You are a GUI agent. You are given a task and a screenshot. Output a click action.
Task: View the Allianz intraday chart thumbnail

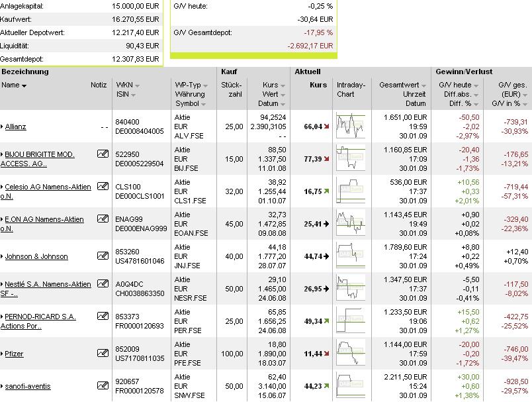point(351,126)
